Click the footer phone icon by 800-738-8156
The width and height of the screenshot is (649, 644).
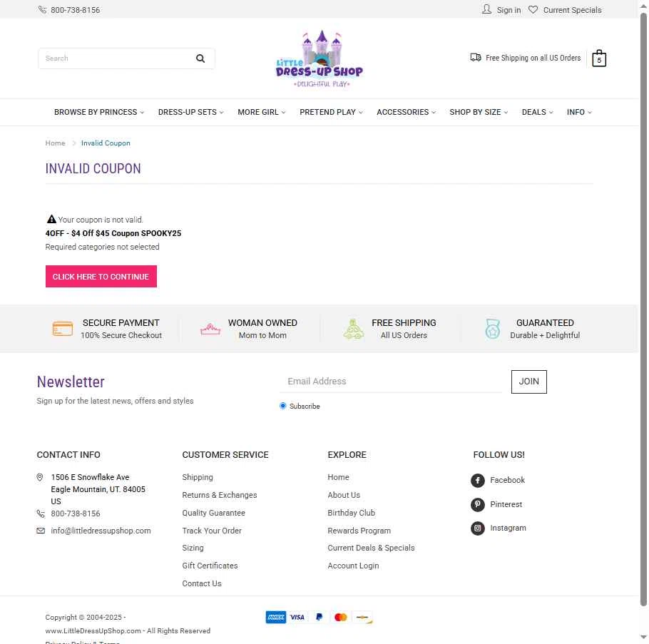pos(41,513)
